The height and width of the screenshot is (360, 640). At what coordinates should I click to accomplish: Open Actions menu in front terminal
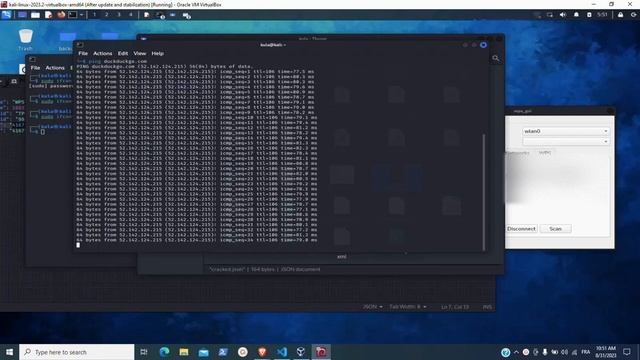pos(102,53)
